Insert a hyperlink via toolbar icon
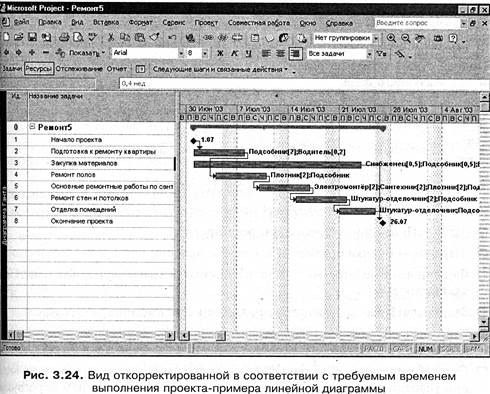490x394 pixels. click(x=190, y=38)
